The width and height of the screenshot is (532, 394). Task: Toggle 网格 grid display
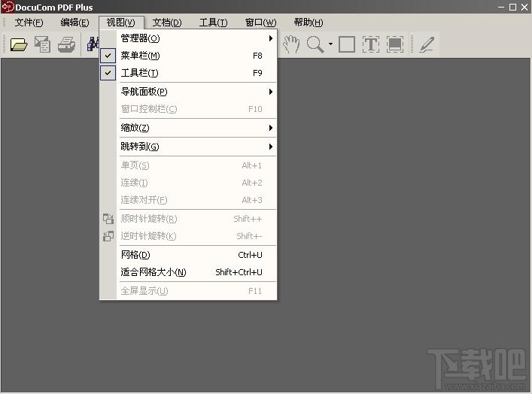click(x=135, y=255)
